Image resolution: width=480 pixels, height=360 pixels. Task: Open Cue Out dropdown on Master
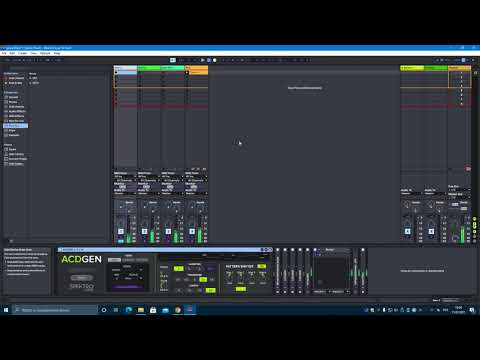coord(460,190)
